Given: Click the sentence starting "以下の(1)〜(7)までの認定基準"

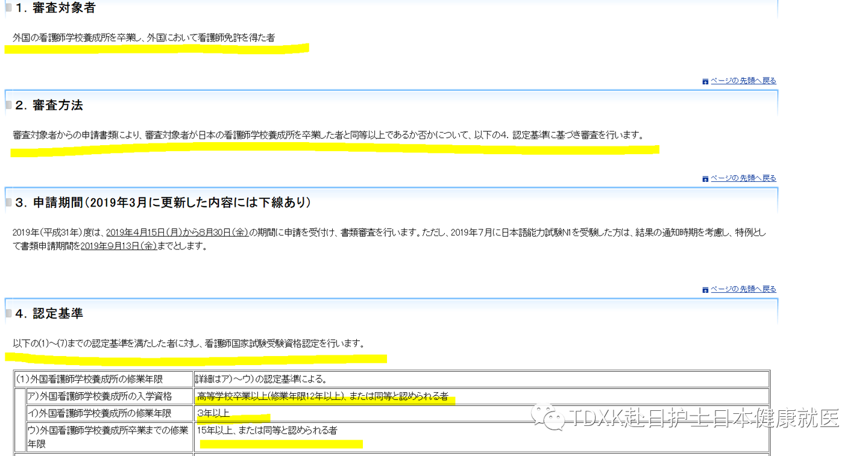Looking at the screenshot, I should [x=189, y=344].
